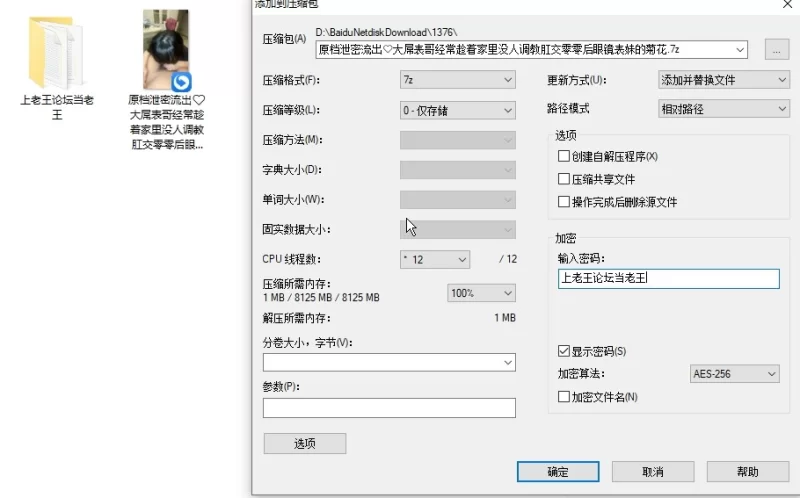Screen dimensions: 800x498
Task: Enable the 操作完成后删除源文件 checkbox
Action: 564,202
